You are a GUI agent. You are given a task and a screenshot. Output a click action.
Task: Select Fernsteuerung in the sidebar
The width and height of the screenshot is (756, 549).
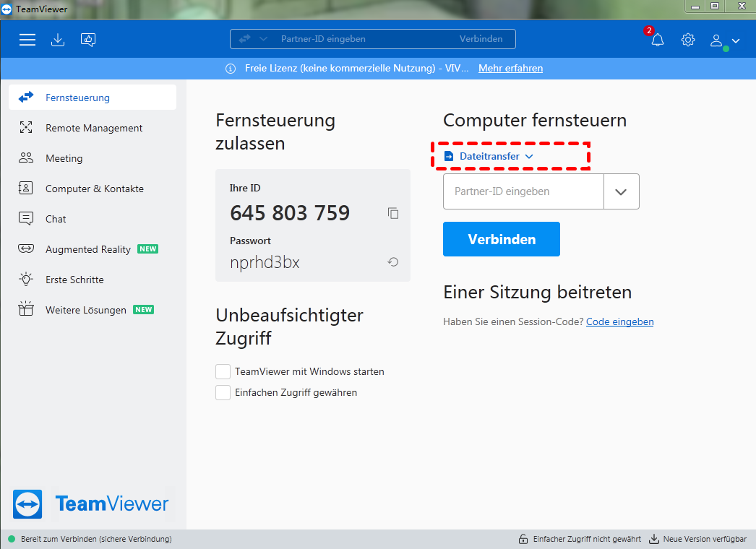coord(93,98)
